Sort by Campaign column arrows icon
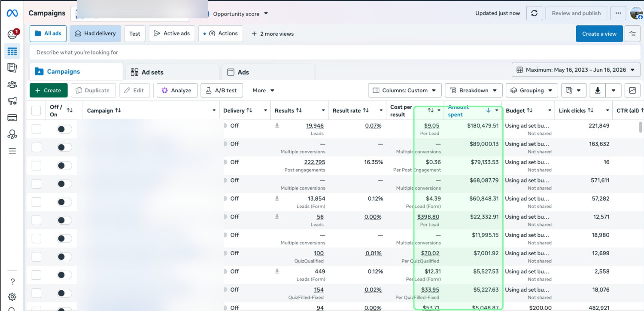 [118, 110]
